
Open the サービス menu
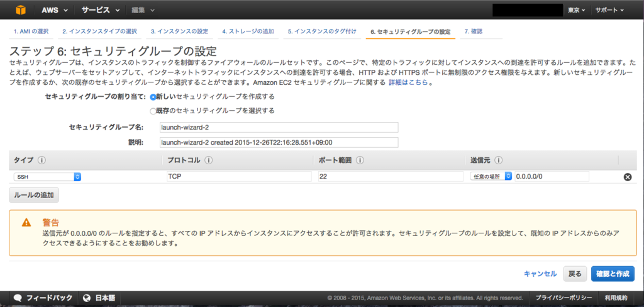coord(100,10)
